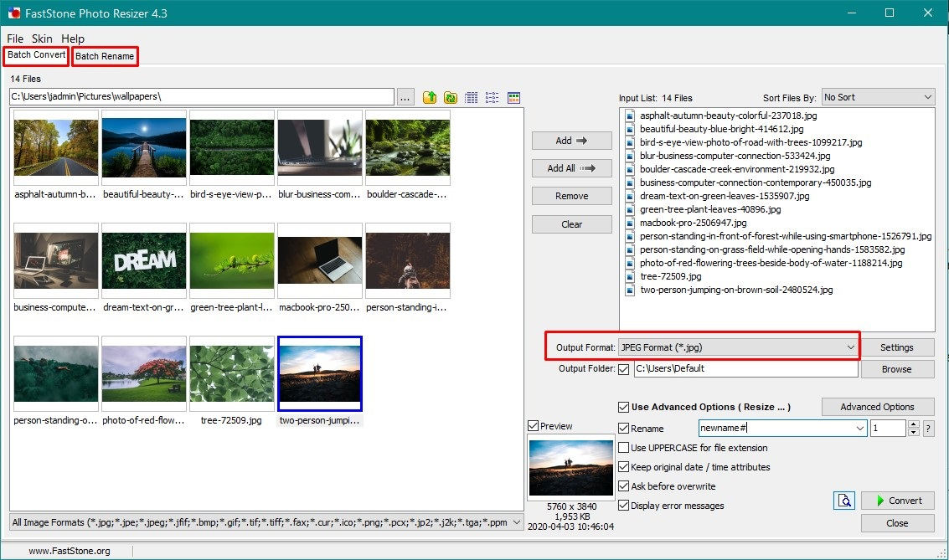The width and height of the screenshot is (949, 560).
Task: Click file icon beside dream-text-on-green-leaves-1535907.jpg
Action: click(x=630, y=196)
